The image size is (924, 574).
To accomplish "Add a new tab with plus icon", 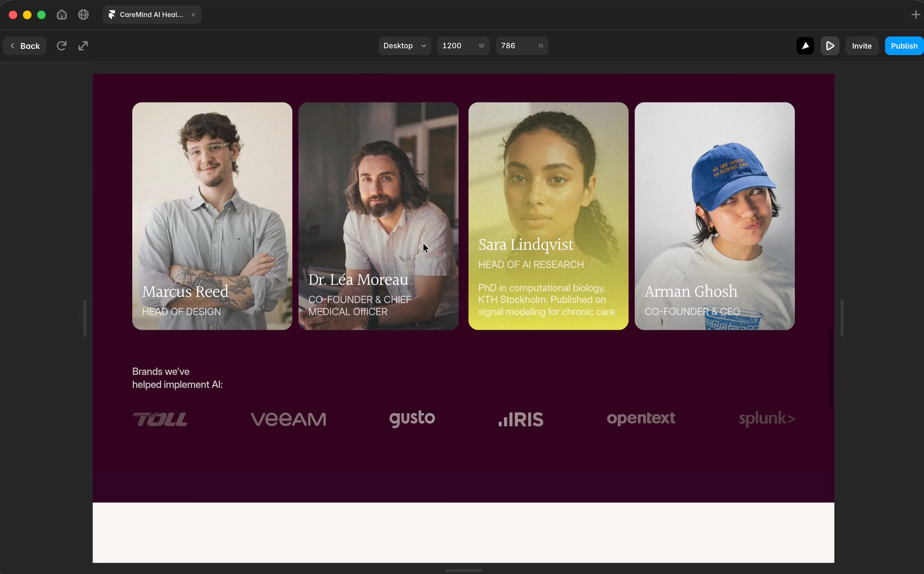I will 916,15.
